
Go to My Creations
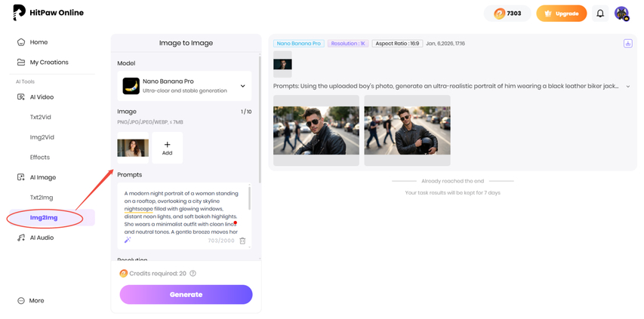48,62
